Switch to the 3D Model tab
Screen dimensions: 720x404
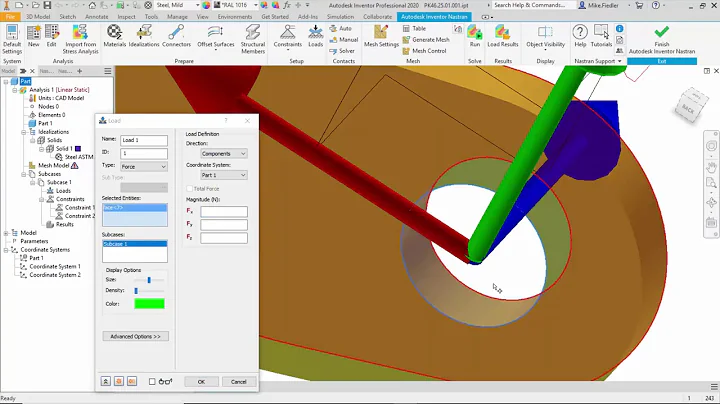pyautogui.click(x=38, y=17)
